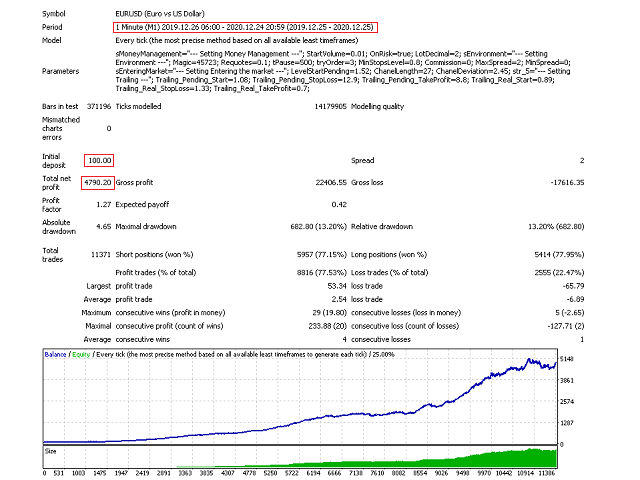
Task: Click the Largest profit trade value 53.34
Action: (x=334, y=286)
